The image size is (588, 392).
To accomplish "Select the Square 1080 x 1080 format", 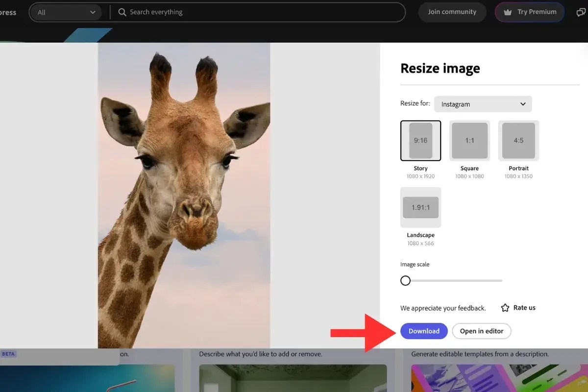I will tap(469, 141).
